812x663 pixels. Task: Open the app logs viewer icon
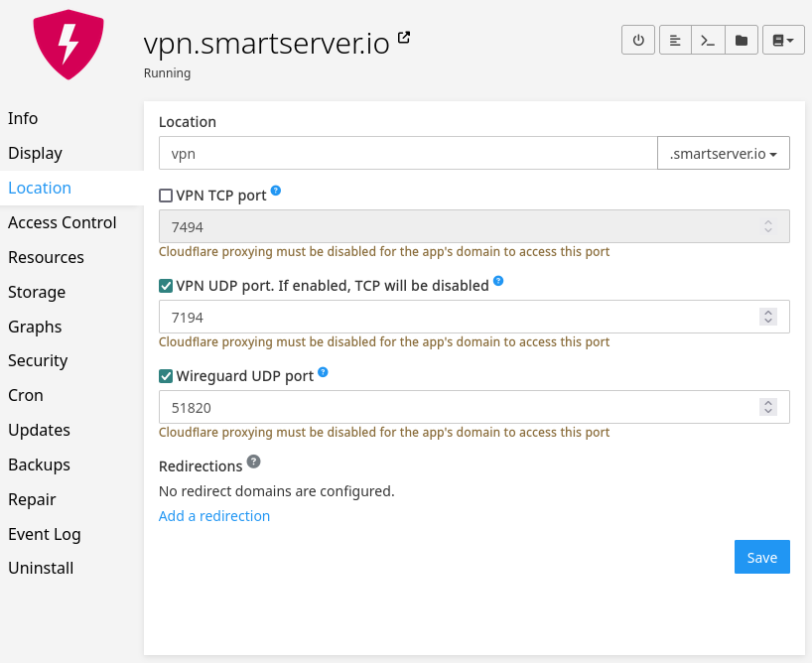point(675,41)
